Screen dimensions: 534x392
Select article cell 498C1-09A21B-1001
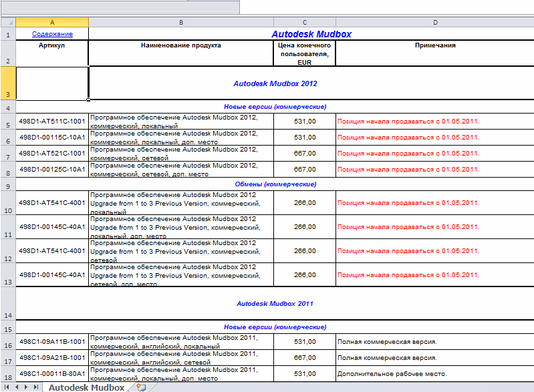[x=51, y=358]
